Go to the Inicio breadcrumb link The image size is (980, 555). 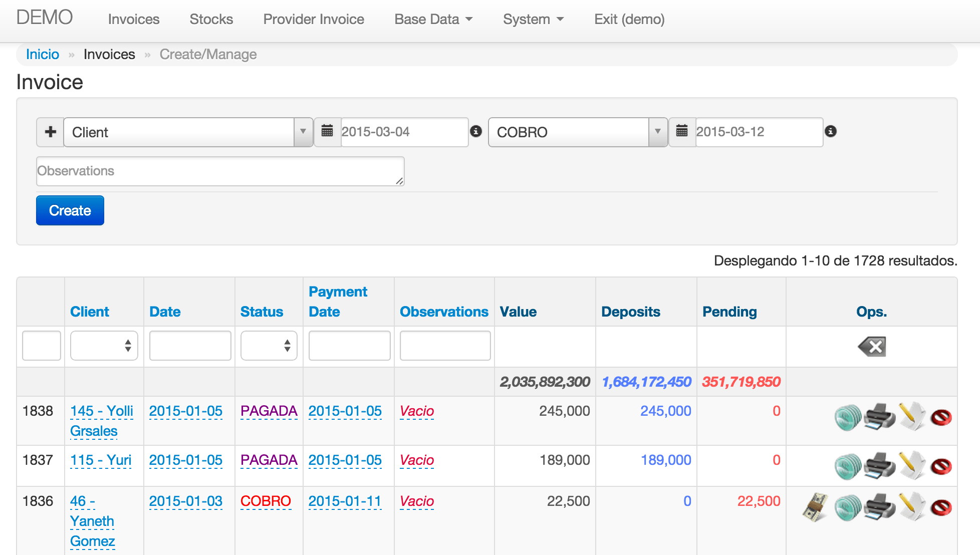tap(43, 54)
